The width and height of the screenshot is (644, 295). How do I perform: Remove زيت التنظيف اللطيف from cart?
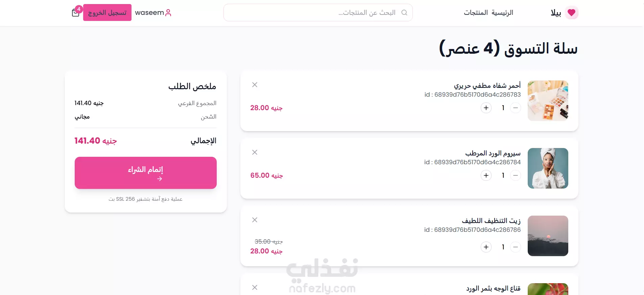point(255,220)
